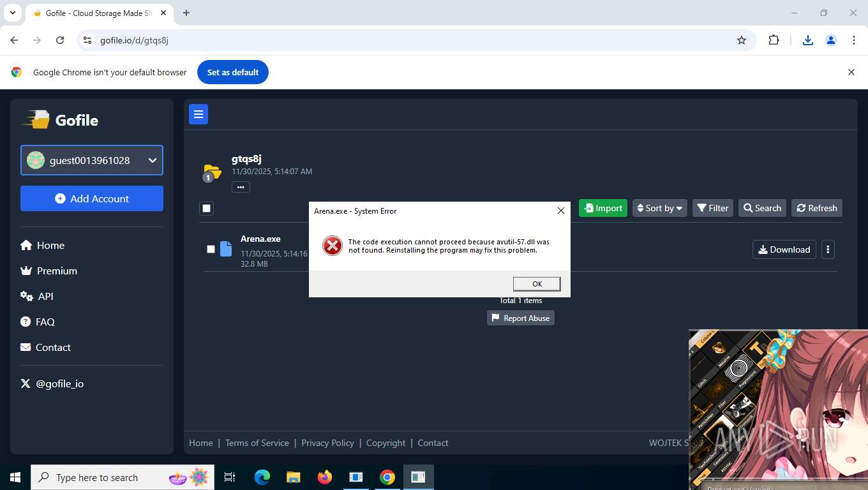Download the Arena.exe file
The height and width of the screenshot is (490, 868).
click(784, 249)
